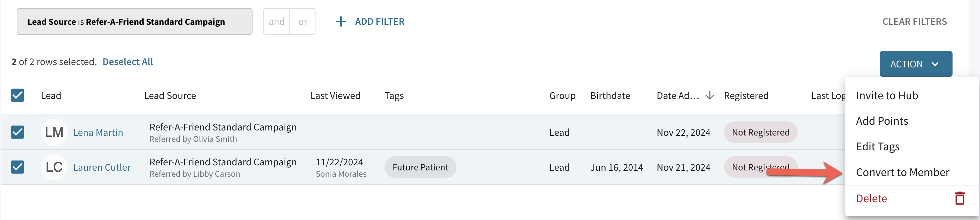This screenshot has width=980, height=220.
Task: Uncheck the Lena Martin row checkbox
Action: [x=17, y=132]
